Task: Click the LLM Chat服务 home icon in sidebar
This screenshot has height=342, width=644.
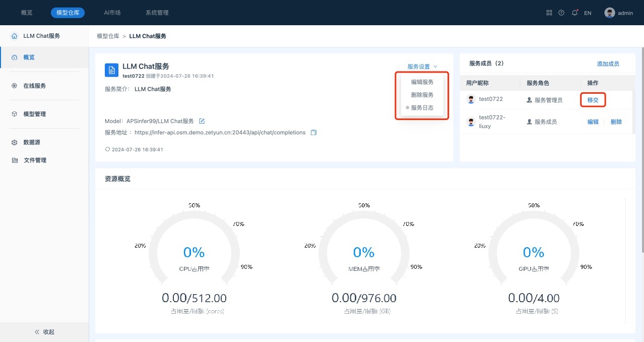Action: [x=14, y=36]
